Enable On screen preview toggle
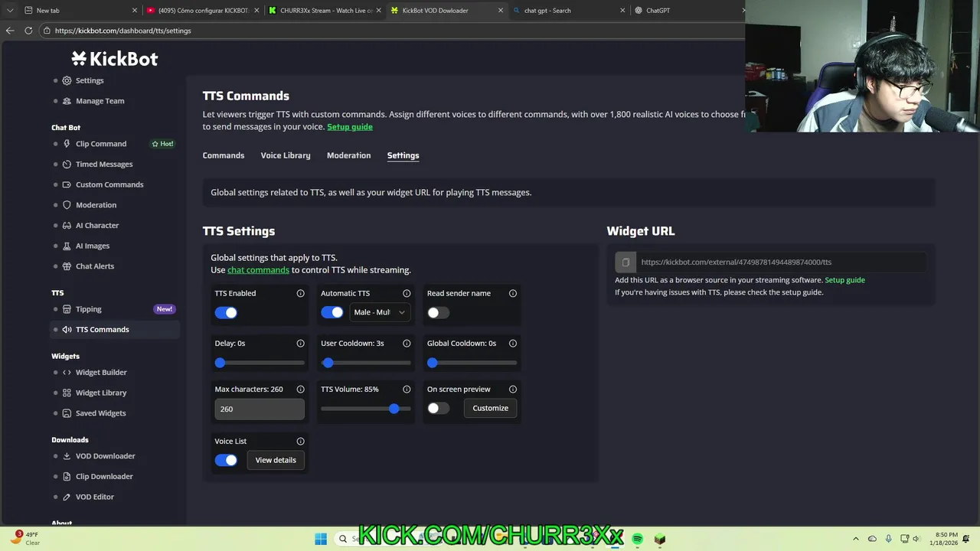The image size is (980, 551). click(439, 409)
